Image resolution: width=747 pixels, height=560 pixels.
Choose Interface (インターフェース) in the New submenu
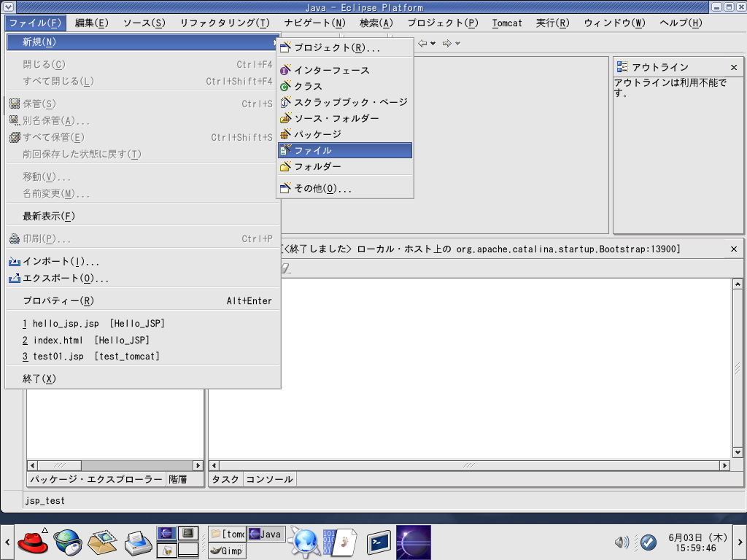345,71
